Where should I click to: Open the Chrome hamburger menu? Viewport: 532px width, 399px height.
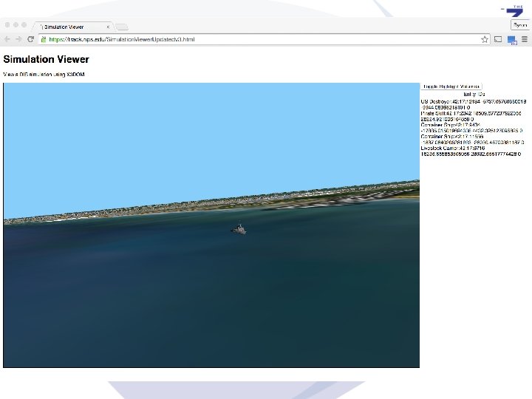[x=524, y=39]
